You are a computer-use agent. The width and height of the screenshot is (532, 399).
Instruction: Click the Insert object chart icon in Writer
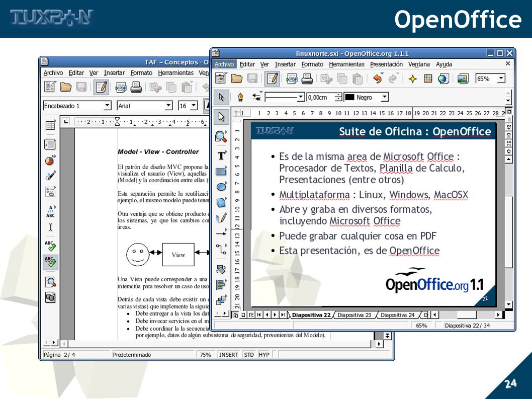(50, 160)
